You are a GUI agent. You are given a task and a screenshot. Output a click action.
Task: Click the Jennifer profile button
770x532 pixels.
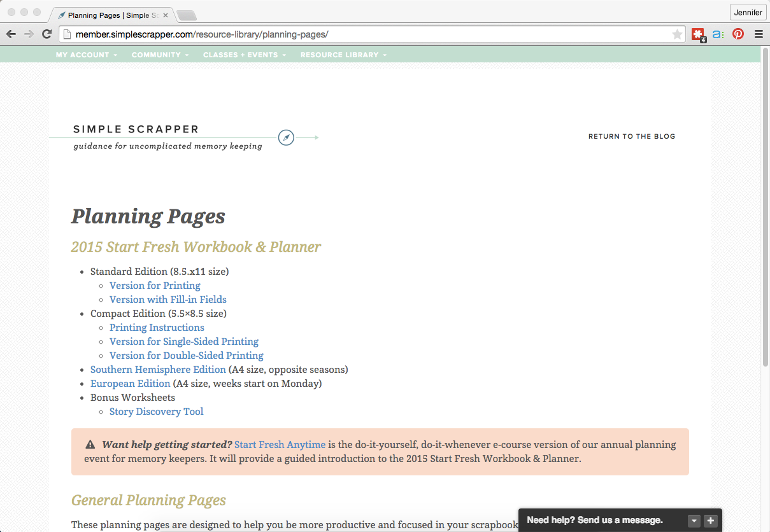(x=748, y=12)
